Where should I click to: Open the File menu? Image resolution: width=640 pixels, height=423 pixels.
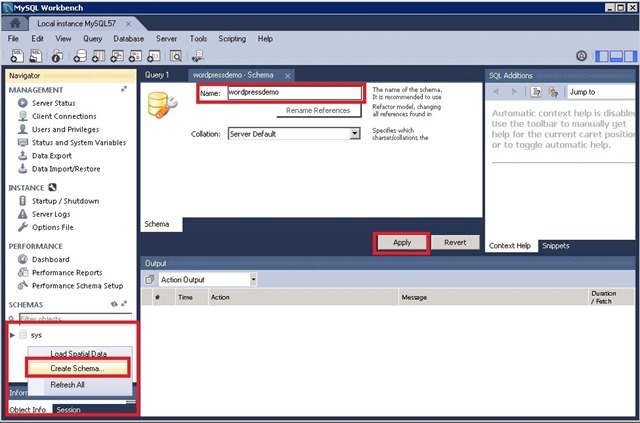click(x=13, y=38)
